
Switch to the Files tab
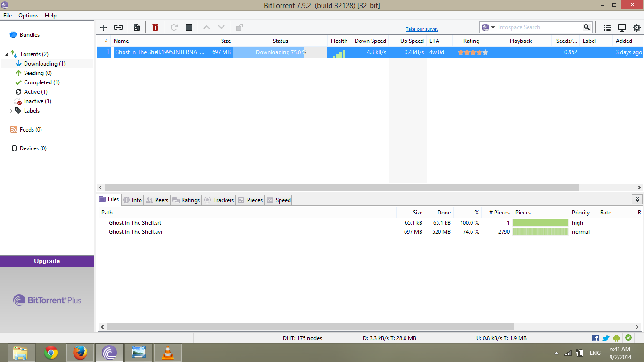coord(109,199)
